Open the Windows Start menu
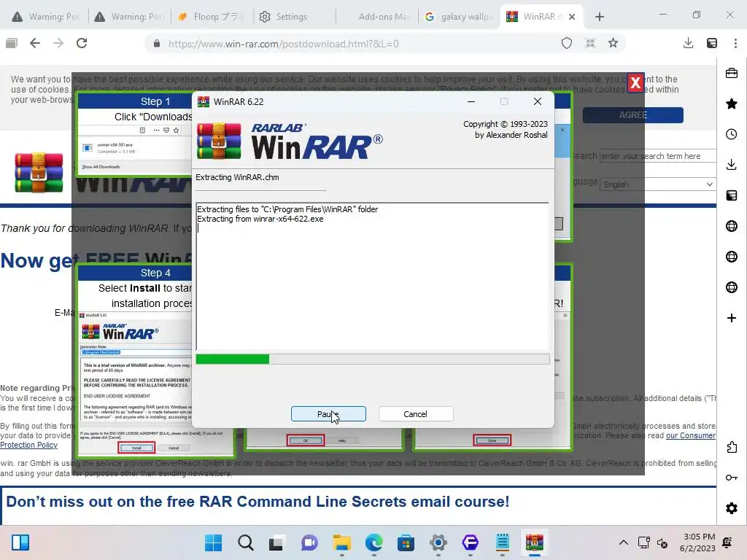 coord(213,542)
